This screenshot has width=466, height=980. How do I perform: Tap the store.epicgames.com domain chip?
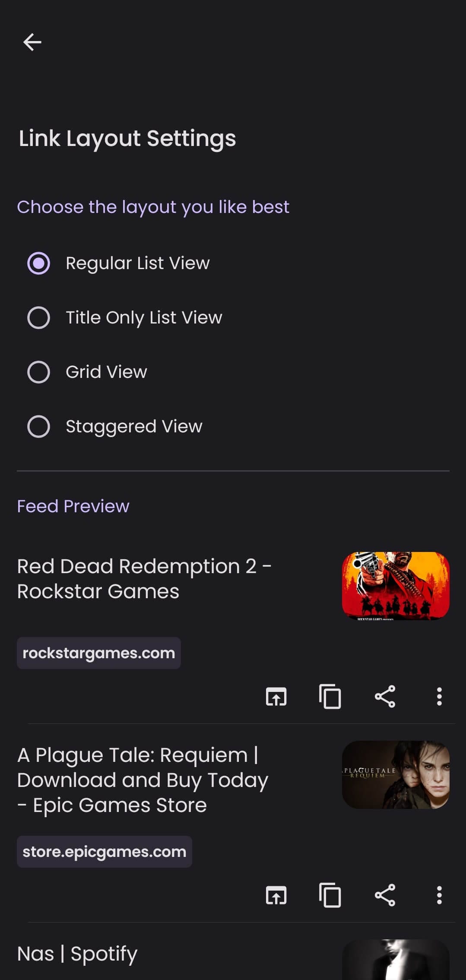pos(104,852)
